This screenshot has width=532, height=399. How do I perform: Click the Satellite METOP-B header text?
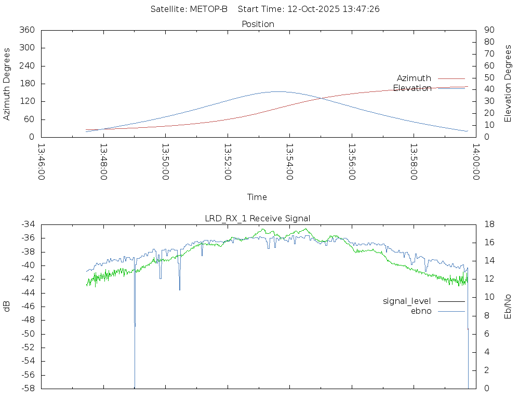(189, 9)
